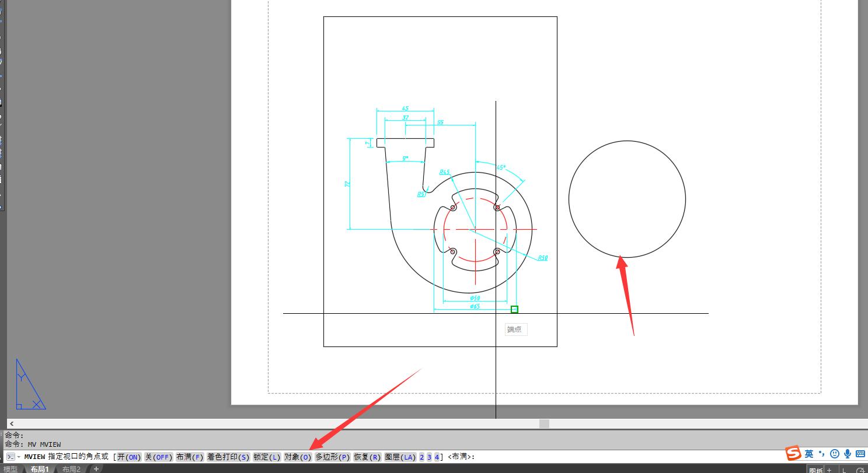Switch to the 布局1 layout tab
Screen dimensions: 868x473
[40, 469]
